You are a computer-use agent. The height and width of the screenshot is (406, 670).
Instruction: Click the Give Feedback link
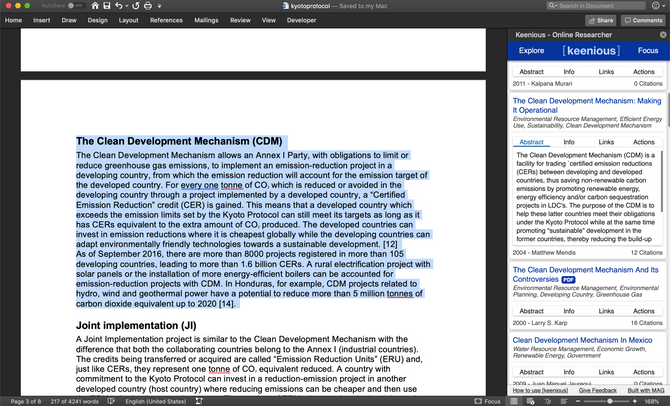[x=597, y=390]
